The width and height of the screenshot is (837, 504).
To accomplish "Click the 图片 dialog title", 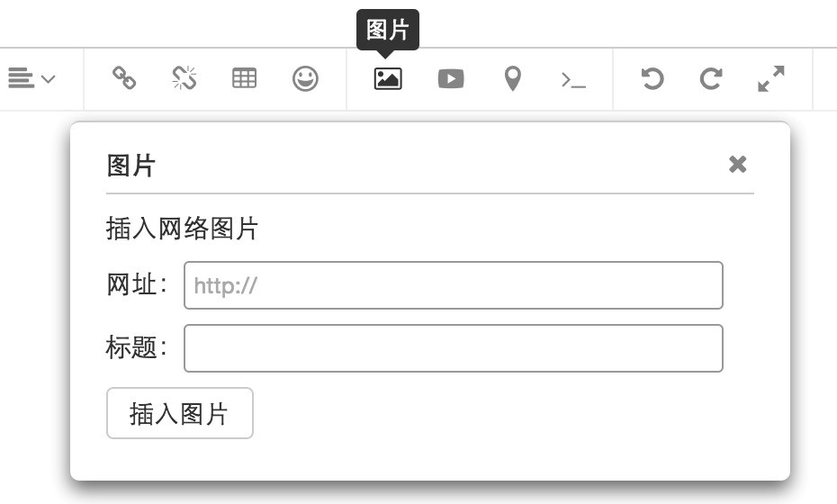I will tap(130, 166).
